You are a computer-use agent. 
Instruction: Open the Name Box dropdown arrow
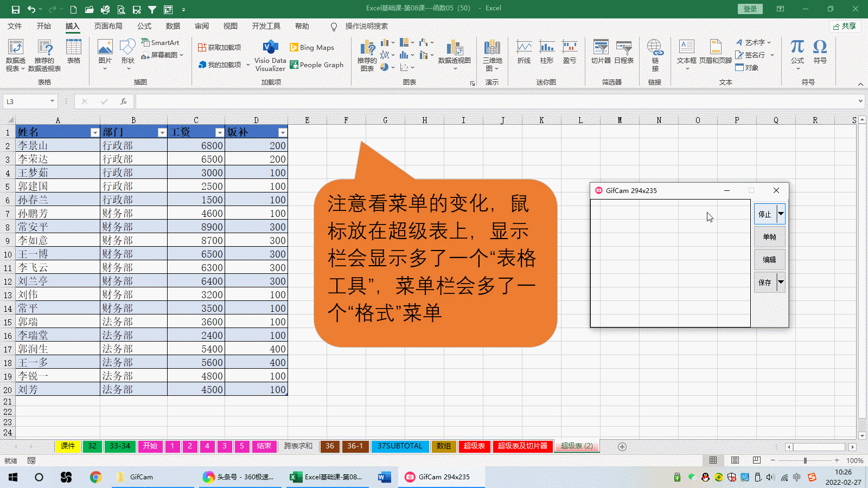(x=52, y=101)
